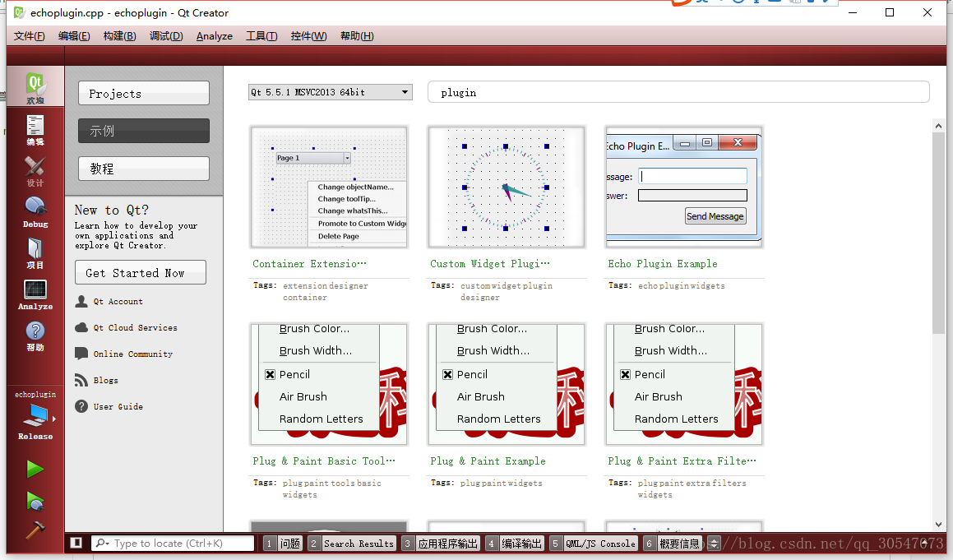Open the 控件(W) menu

coord(308,36)
